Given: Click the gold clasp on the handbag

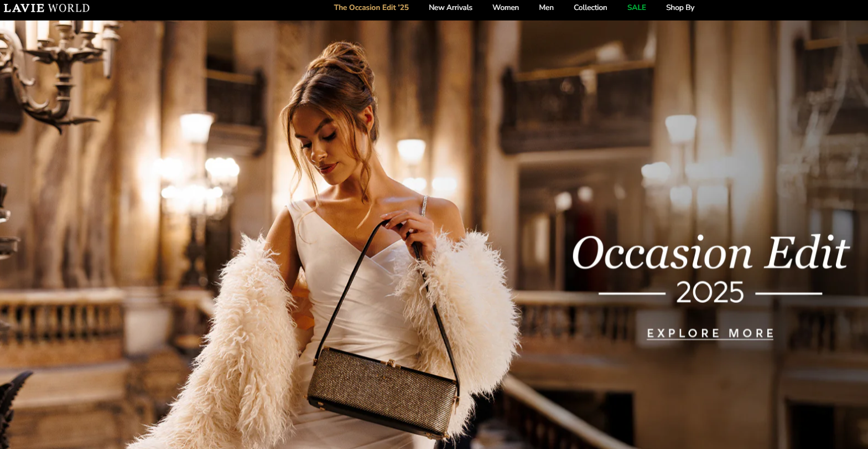Looking at the screenshot, I should pyautogui.click(x=393, y=363).
